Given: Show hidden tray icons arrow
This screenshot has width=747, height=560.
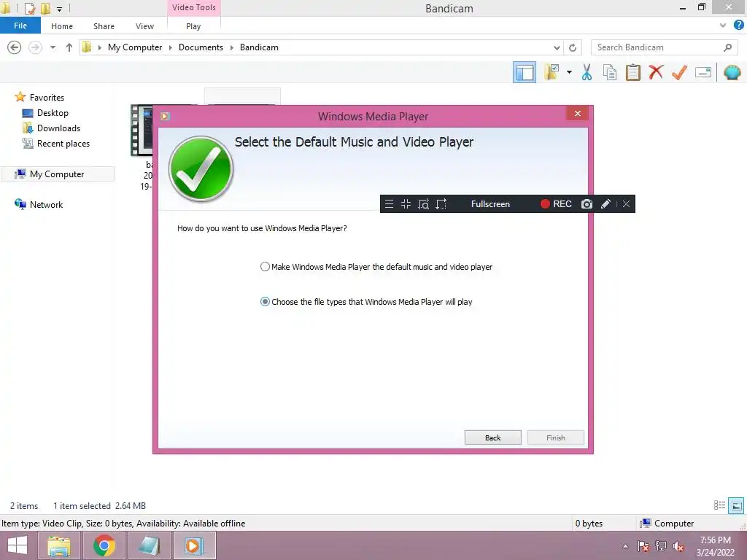Looking at the screenshot, I should point(625,546).
